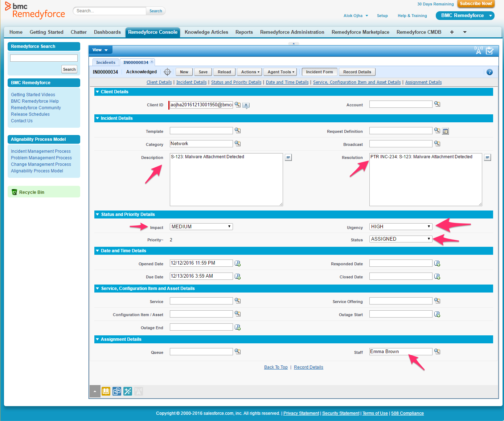Open the Queue lookup icon

coord(238,352)
